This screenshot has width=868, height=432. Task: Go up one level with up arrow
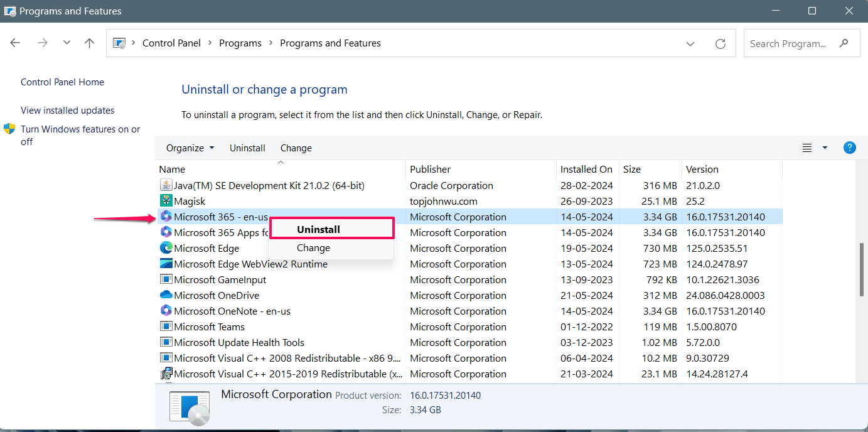click(x=90, y=43)
